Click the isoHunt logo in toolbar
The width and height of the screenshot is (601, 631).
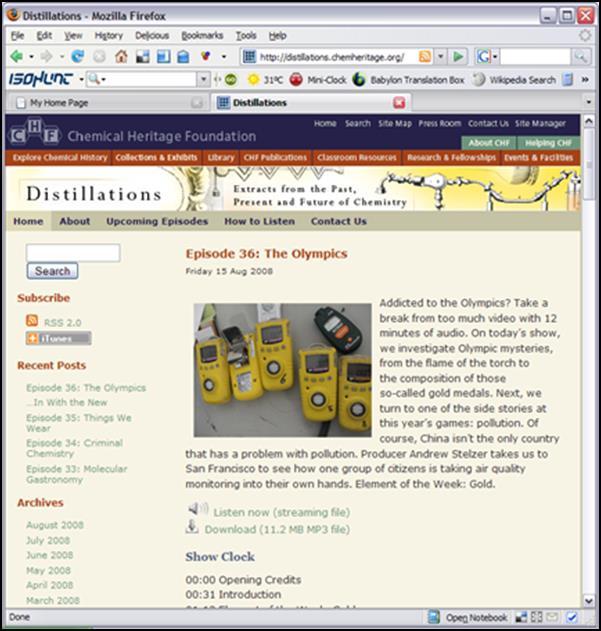tap(41, 79)
